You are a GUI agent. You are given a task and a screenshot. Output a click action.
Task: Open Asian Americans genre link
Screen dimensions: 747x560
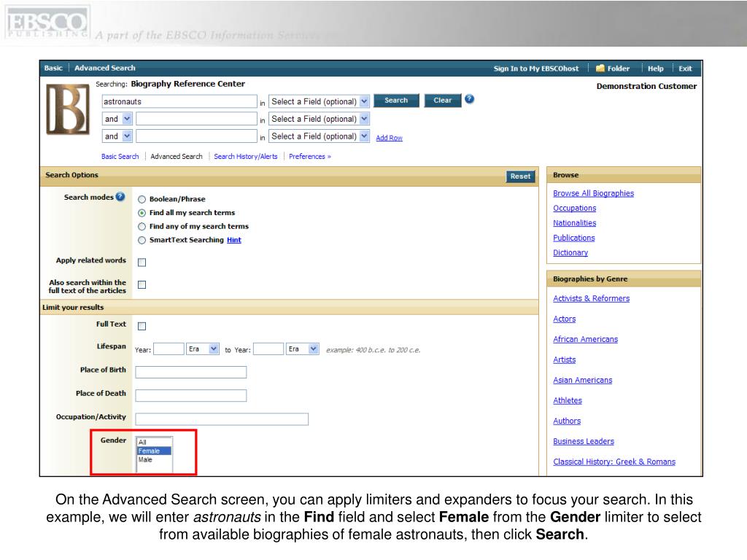582,381
